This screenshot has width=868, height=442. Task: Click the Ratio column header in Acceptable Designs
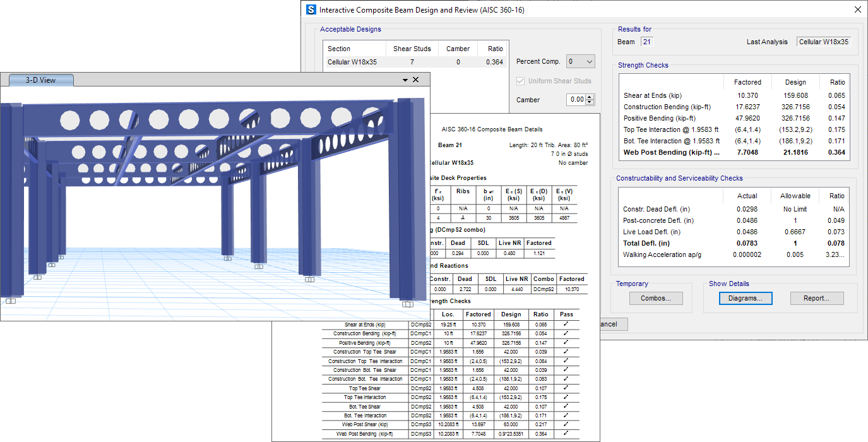coord(495,49)
